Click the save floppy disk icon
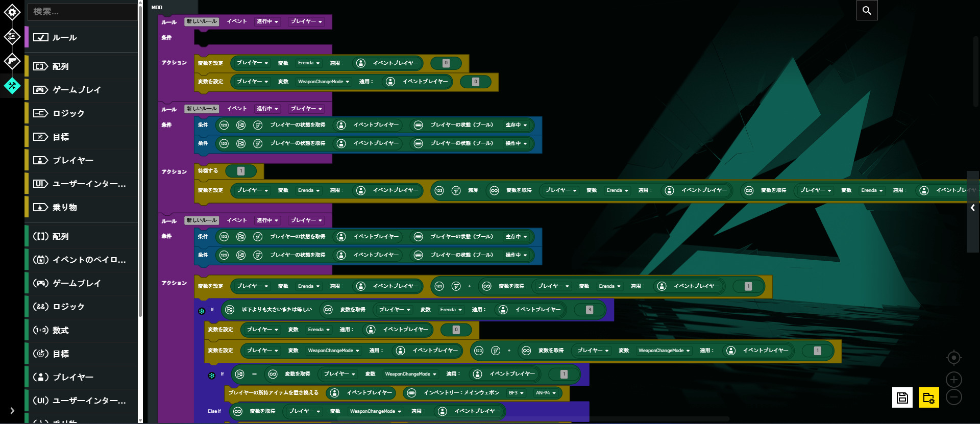980x424 pixels. click(902, 397)
